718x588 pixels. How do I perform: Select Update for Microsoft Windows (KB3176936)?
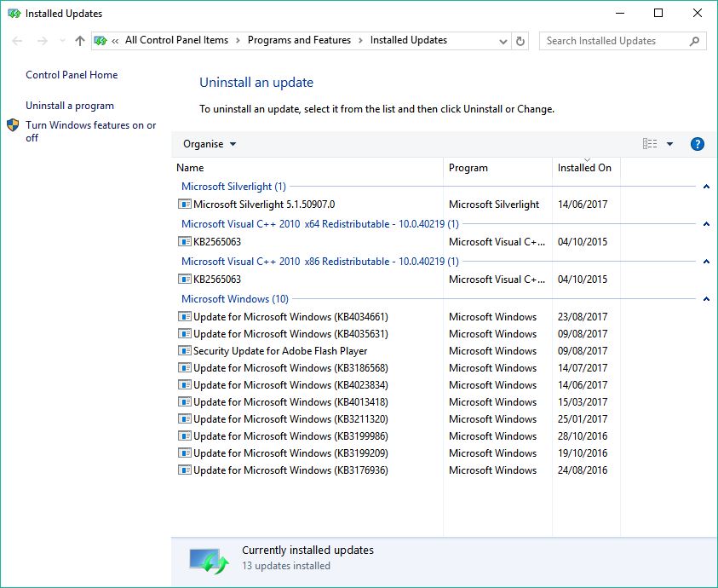pyautogui.click(x=290, y=470)
